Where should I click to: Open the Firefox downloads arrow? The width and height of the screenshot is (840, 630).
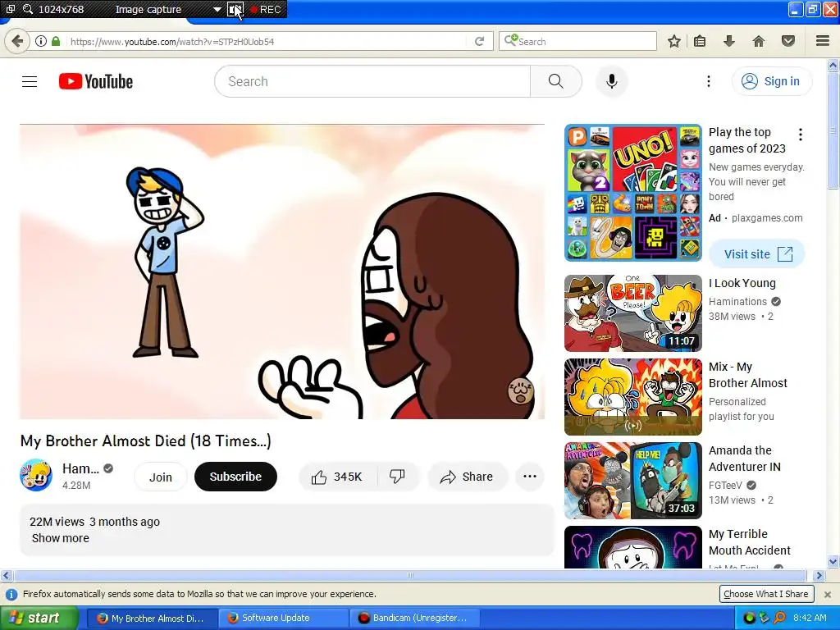pyautogui.click(x=728, y=41)
